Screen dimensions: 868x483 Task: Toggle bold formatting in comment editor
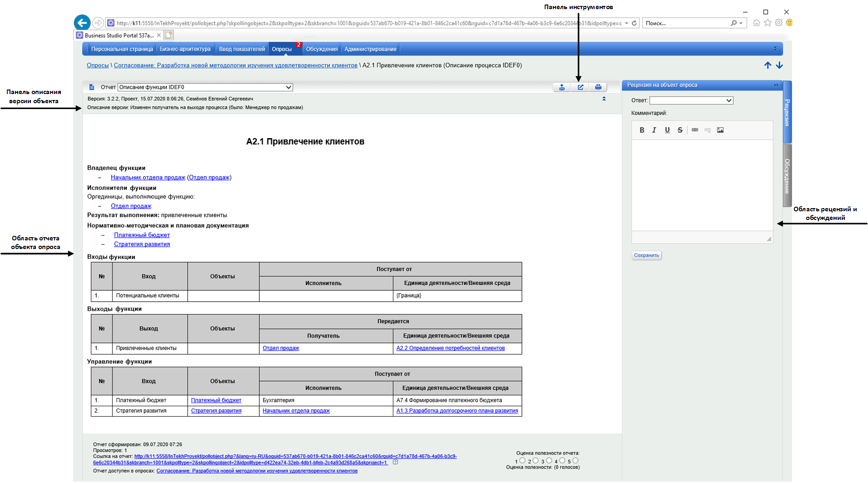click(x=641, y=130)
